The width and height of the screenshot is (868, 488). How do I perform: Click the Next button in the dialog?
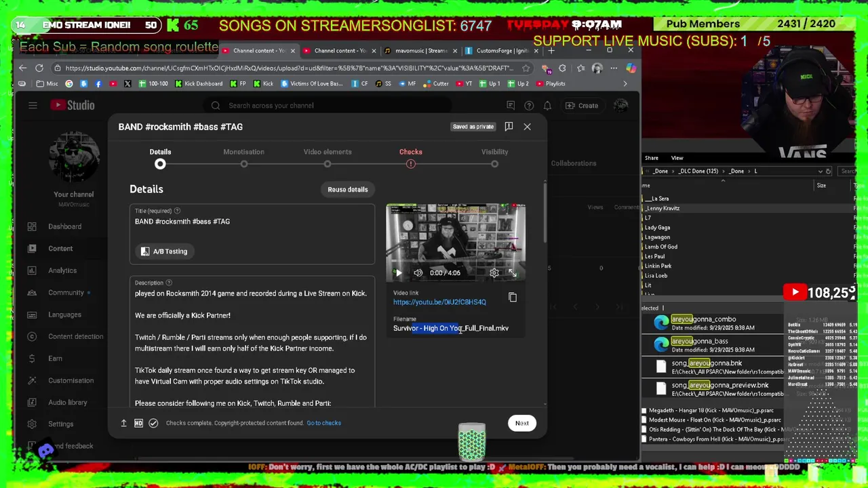pyautogui.click(x=521, y=423)
